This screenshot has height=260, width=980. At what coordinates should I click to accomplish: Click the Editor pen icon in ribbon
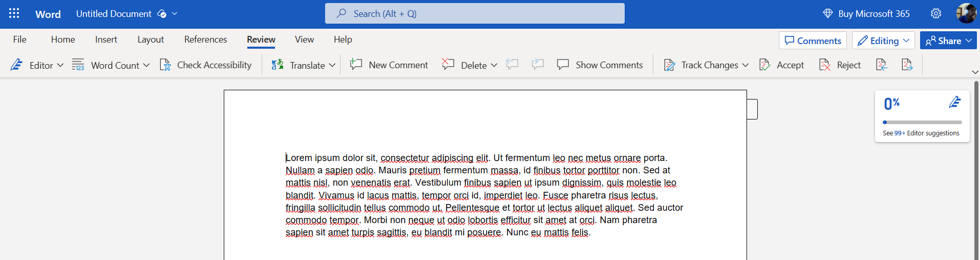[x=16, y=65]
